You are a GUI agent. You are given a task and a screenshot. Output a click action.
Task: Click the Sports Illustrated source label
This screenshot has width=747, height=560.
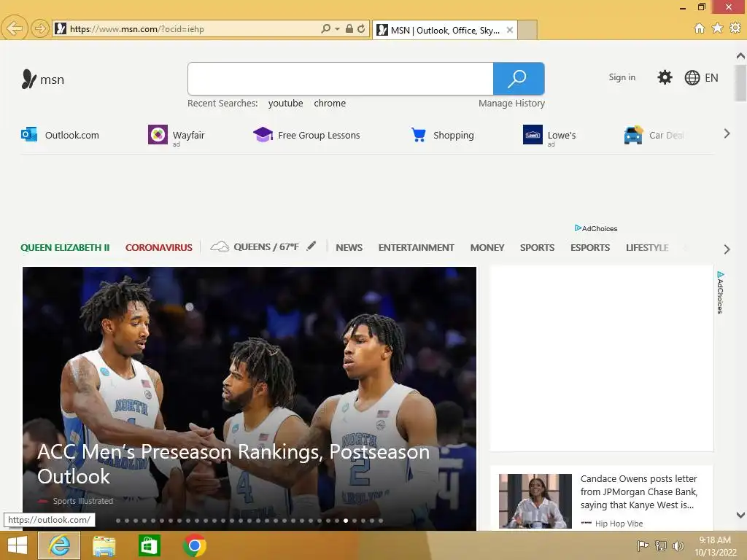coord(83,501)
